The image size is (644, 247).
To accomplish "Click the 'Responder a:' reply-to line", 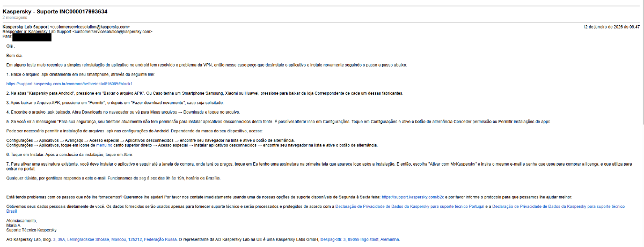I will click(x=77, y=32).
